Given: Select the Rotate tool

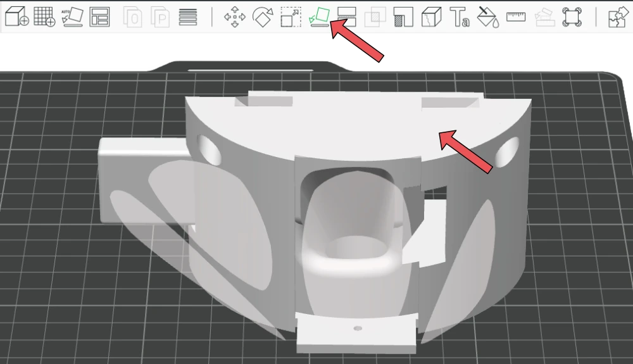Looking at the screenshot, I should [263, 17].
